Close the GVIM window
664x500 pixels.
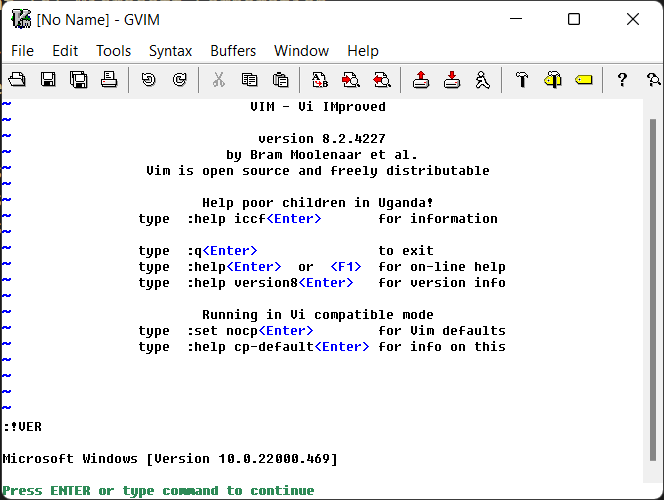pyautogui.click(x=633, y=19)
